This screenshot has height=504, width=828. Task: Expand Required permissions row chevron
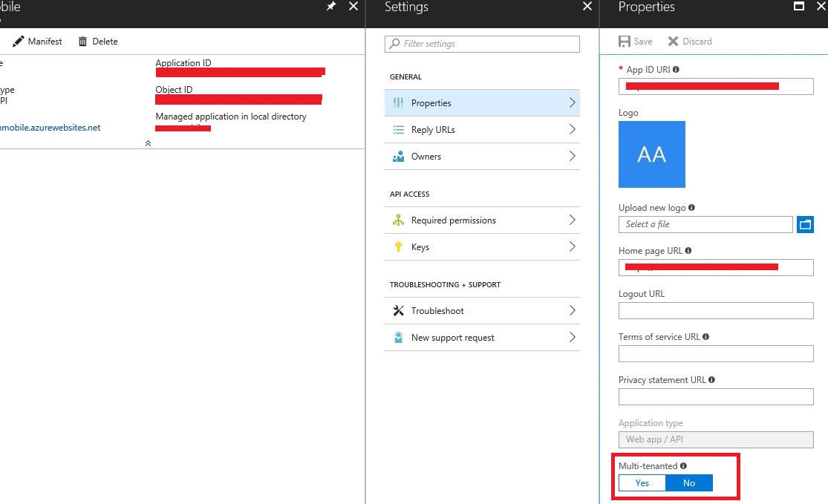tap(573, 220)
